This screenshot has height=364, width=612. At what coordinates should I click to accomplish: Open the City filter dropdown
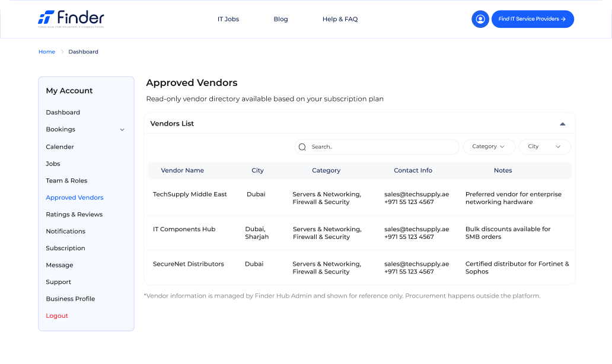544,146
